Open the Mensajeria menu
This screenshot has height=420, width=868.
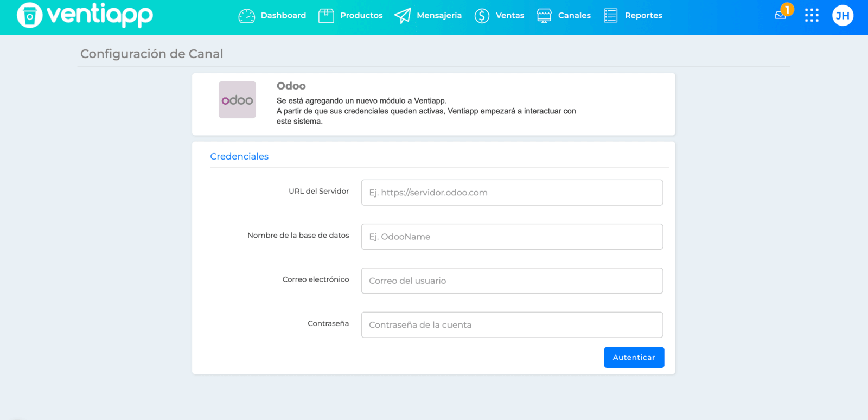[439, 16]
